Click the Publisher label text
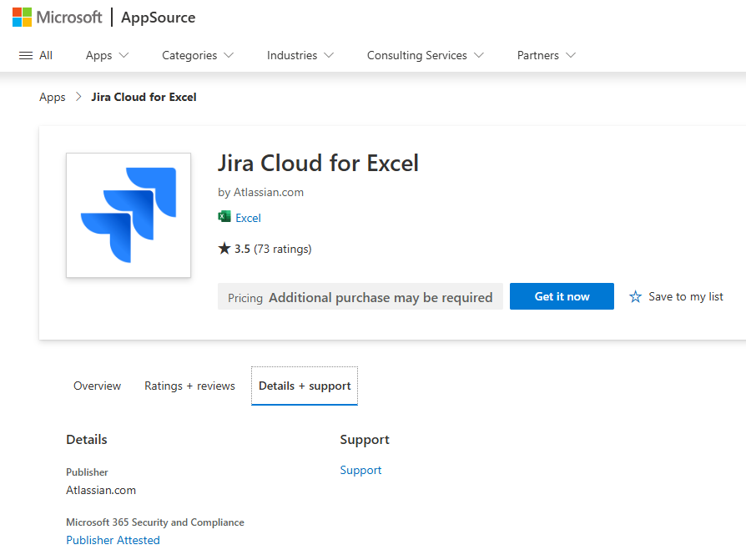The image size is (746, 560). point(87,472)
